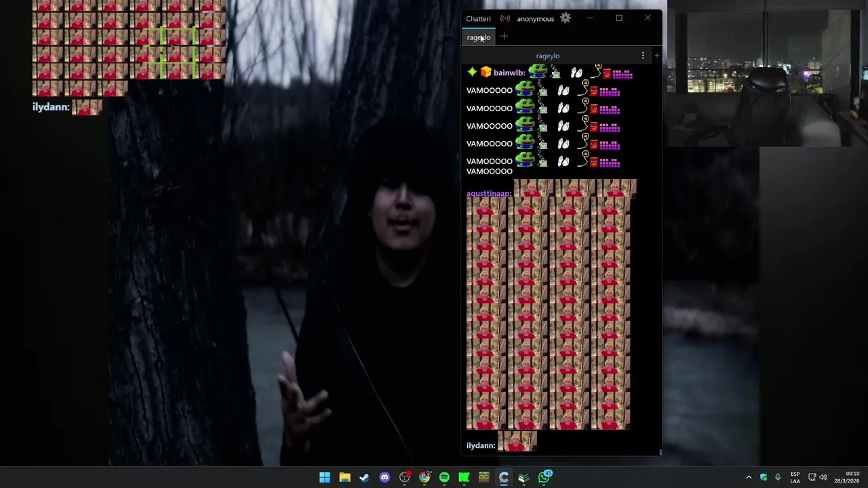Click the purple bars emote in bainwlb's line

coord(623,74)
